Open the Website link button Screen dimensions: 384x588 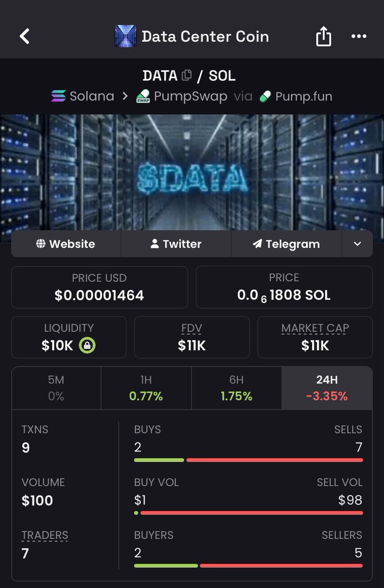tap(66, 244)
